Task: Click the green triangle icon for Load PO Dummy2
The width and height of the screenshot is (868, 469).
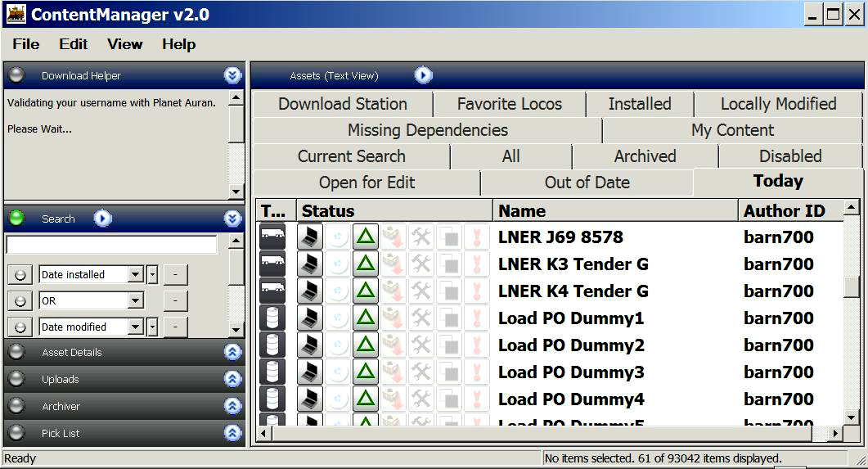Action: click(x=366, y=345)
